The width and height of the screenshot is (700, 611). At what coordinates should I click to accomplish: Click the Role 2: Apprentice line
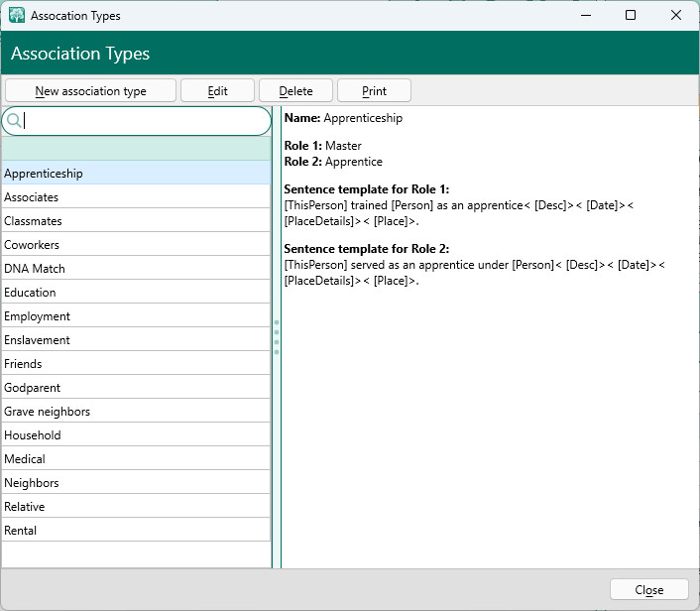(x=333, y=162)
